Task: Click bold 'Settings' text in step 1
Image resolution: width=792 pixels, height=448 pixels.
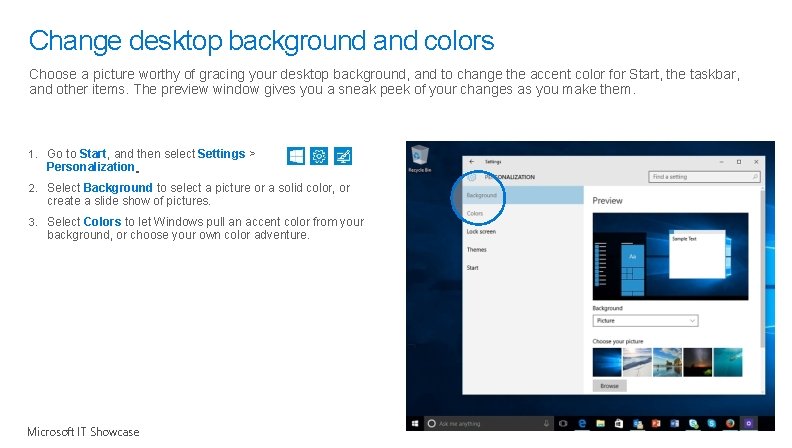Action: (x=221, y=154)
